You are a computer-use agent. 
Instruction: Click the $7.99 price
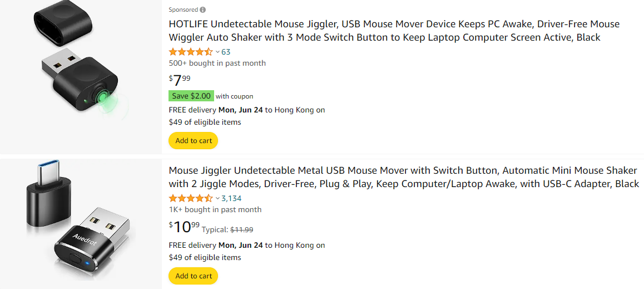[x=180, y=80]
